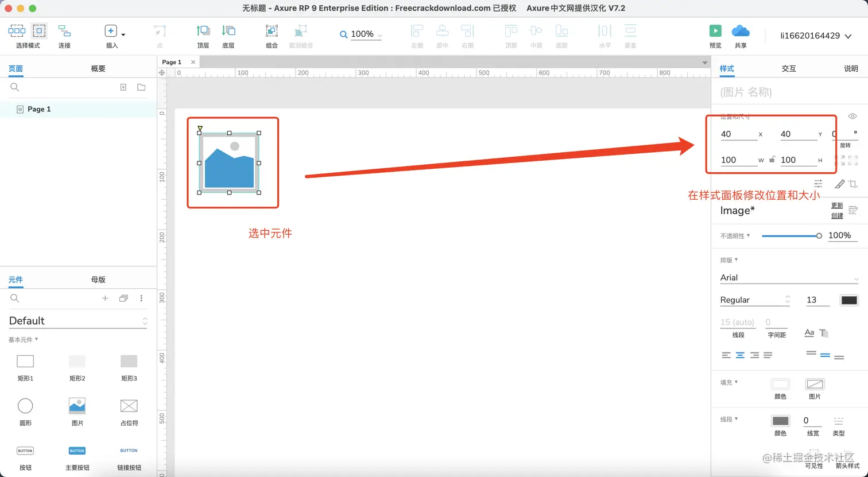Viewport: 868px width, 477px height.
Task: Click the image widget on canvas
Action: [x=229, y=163]
